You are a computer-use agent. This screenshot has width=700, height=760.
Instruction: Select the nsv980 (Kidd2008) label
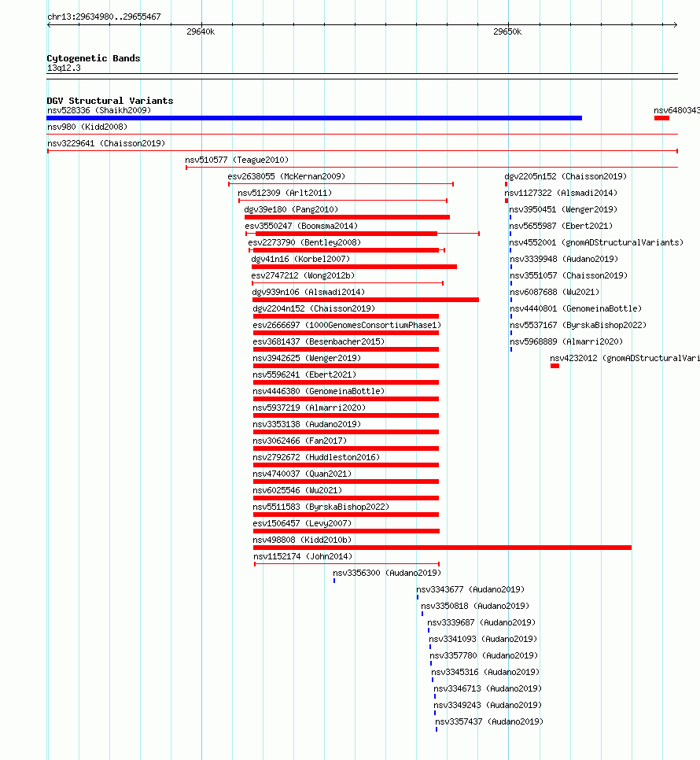(87, 127)
